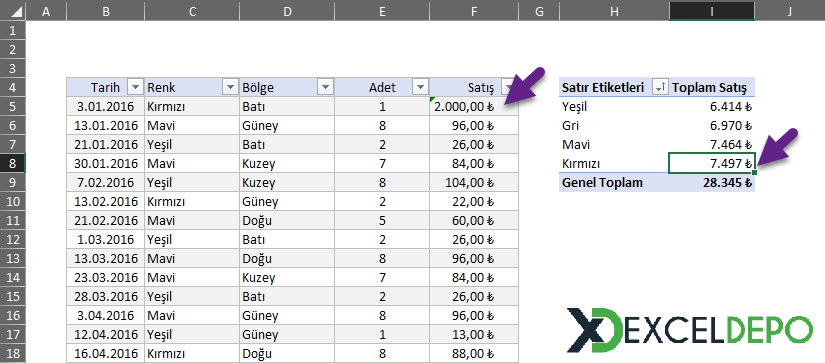Click the Select All corner box

(13, 11)
